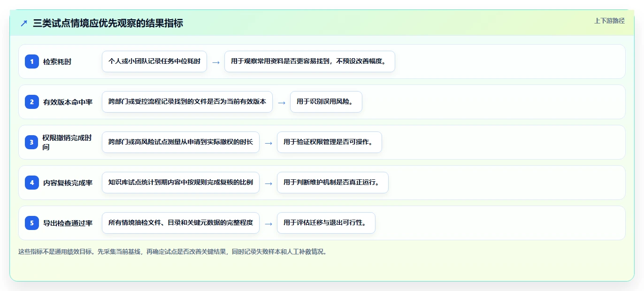
Task: Click the arrow in the 权限撤销完成时间 row
Action: pyautogui.click(x=268, y=143)
